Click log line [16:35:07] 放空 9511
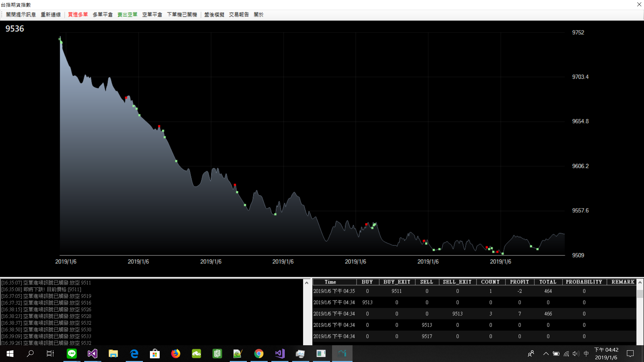 point(46,283)
